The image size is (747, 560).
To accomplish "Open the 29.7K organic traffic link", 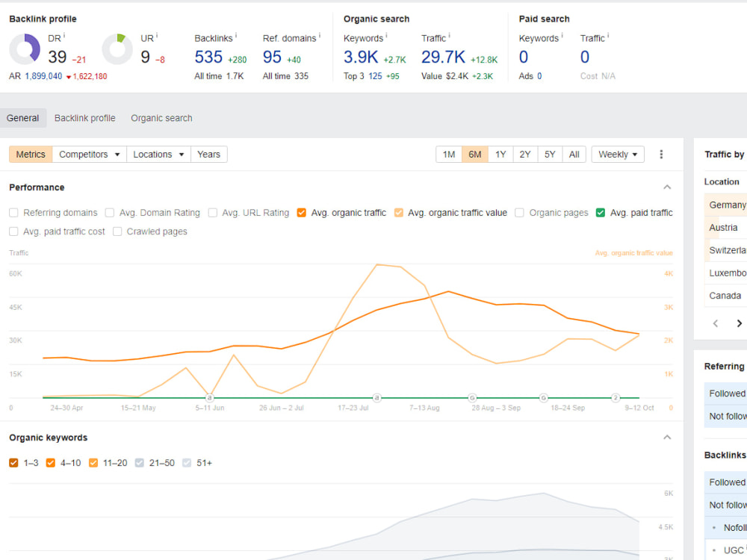I will [x=443, y=57].
